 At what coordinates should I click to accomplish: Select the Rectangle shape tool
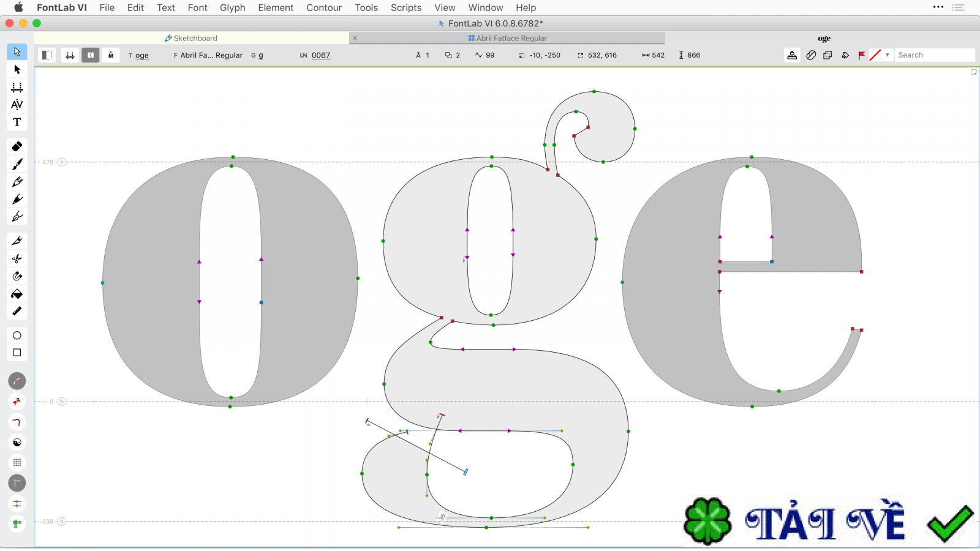[17, 352]
